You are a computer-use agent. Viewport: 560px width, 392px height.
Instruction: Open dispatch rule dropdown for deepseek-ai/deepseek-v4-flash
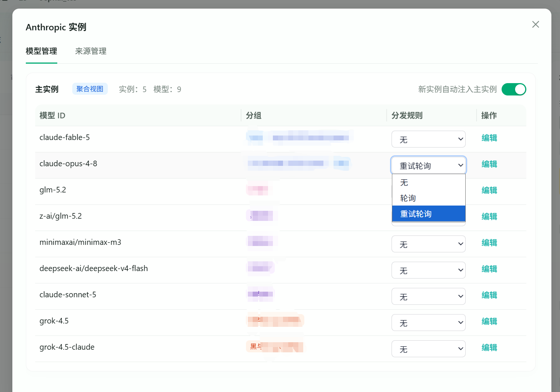[429, 270]
